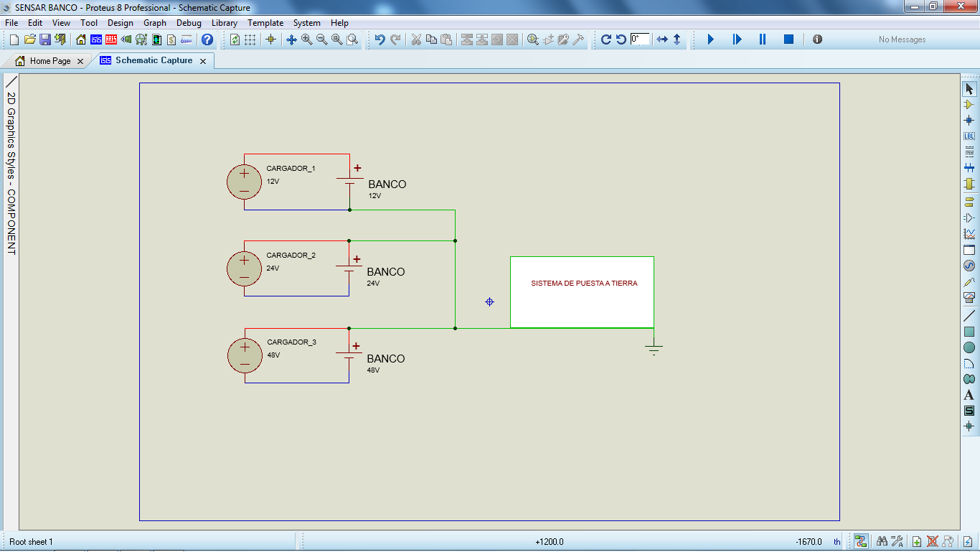Open the Debug menu

click(x=189, y=23)
